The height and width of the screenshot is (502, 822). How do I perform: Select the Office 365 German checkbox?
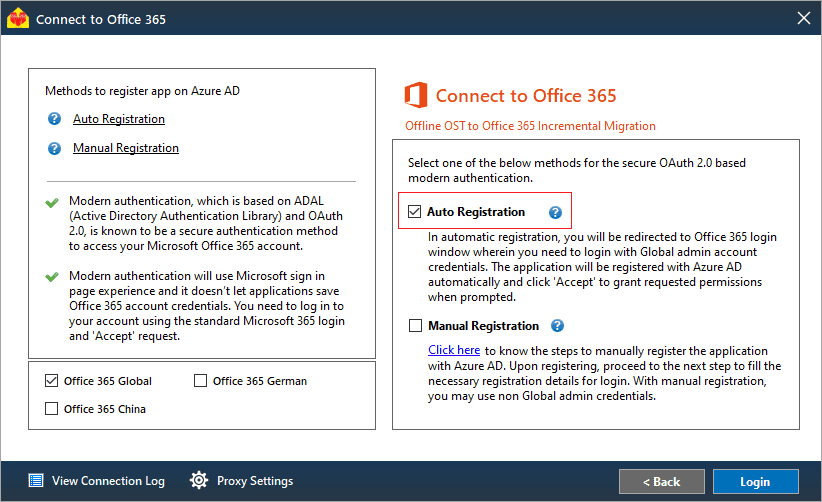coord(200,380)
